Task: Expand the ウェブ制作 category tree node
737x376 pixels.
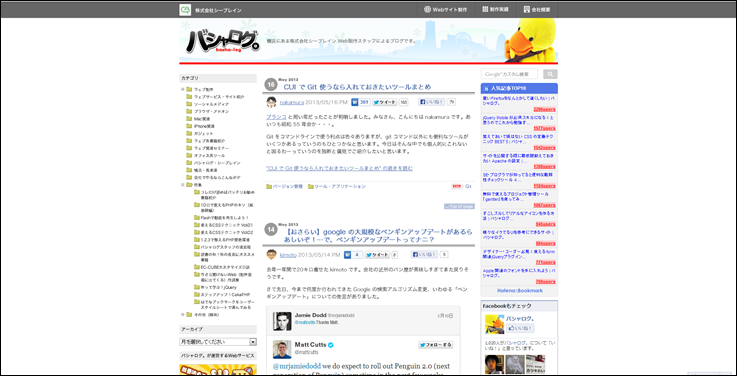Action: coord(182,89)
